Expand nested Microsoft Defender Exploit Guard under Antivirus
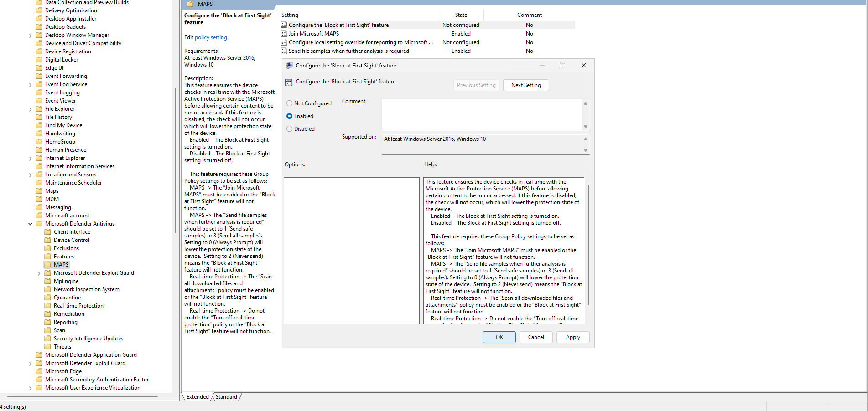868x411 pixels. point(39,273)
